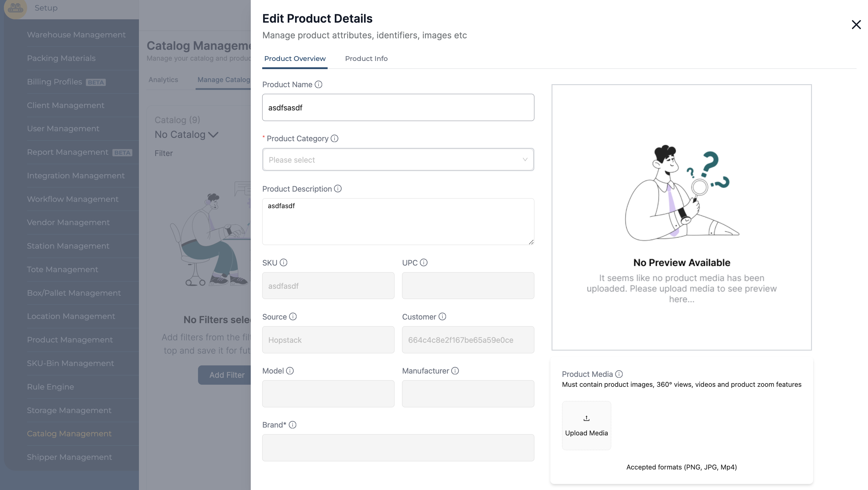The height and width of the screenshot is (490, 868).
Task: Click the Source info icon
Action: tap(293, 317)
